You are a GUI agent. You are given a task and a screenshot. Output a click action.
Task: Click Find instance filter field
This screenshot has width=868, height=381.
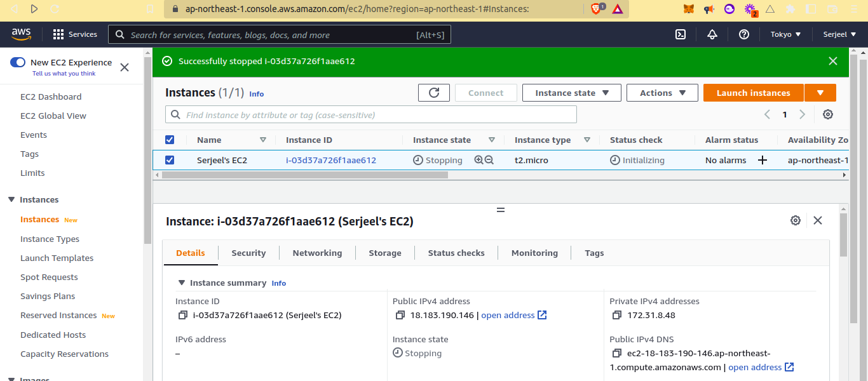pos(371,115)
